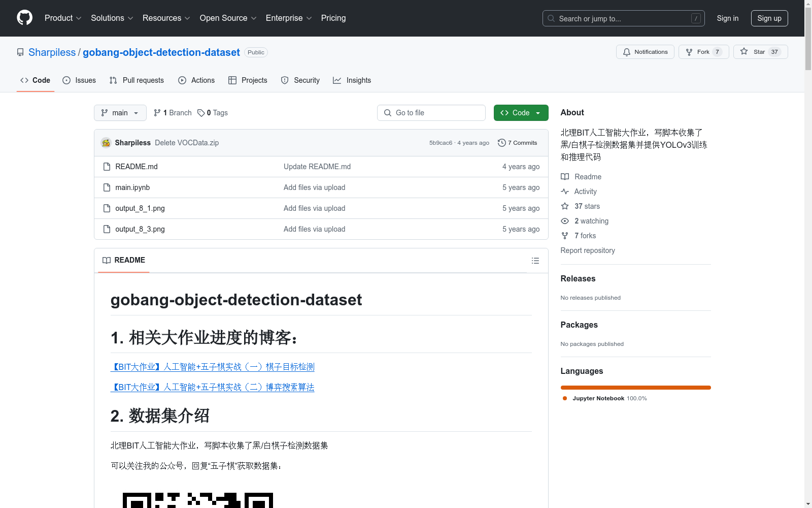This screenshot has width=812, height=508.
Task: Click the file icon beside main.ipynb
Action: 107,187
